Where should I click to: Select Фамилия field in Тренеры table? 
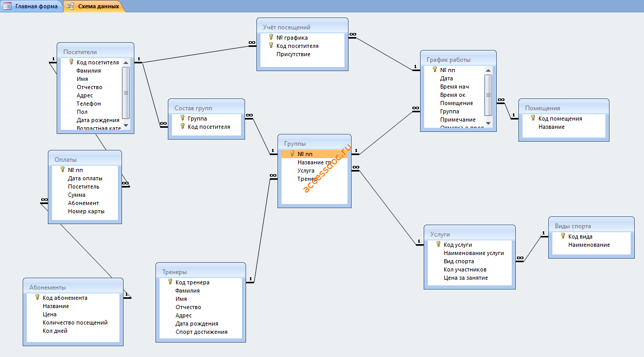pyautogui.click(x=187, y=291)
